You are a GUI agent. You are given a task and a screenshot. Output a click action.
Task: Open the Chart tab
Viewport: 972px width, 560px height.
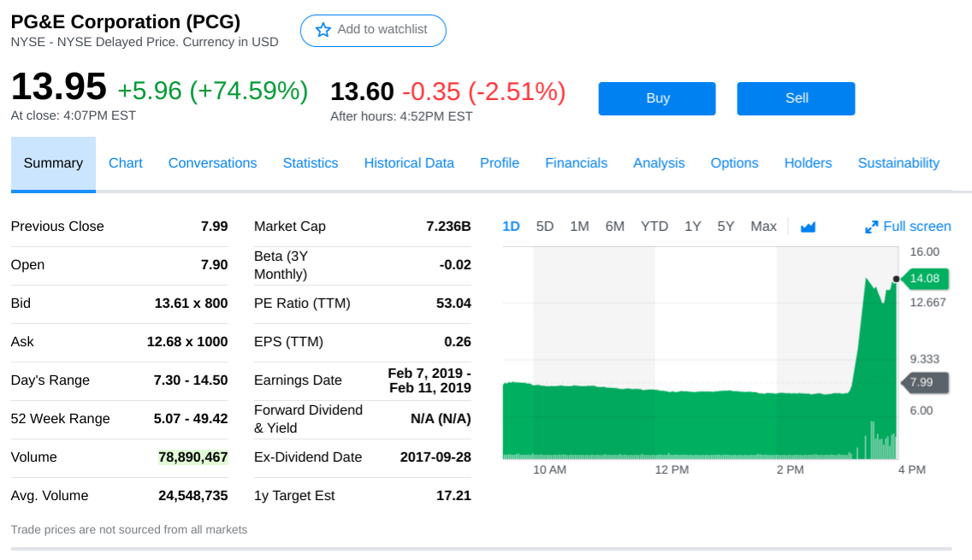tap(125, 163)
